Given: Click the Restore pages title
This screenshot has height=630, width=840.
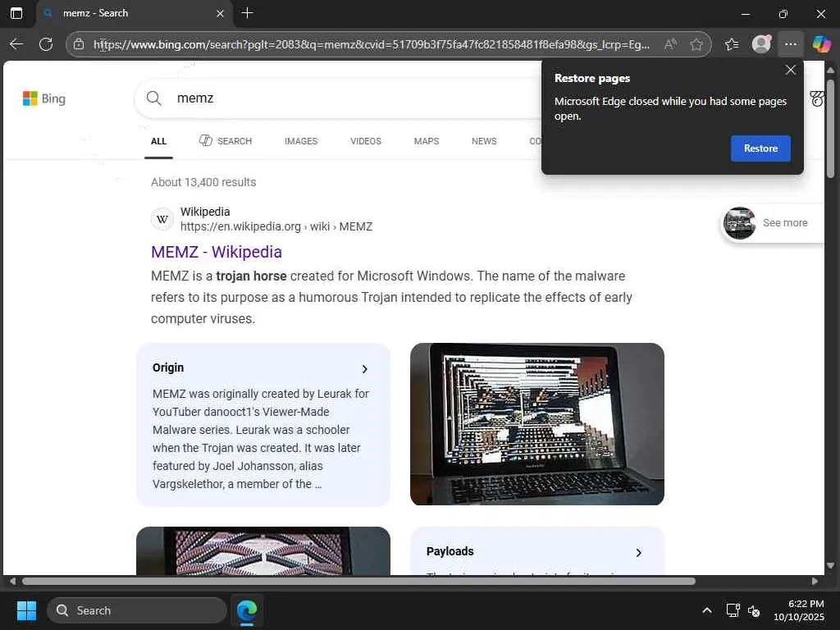Looking at the screenshot, I should [x=592, y=78].
